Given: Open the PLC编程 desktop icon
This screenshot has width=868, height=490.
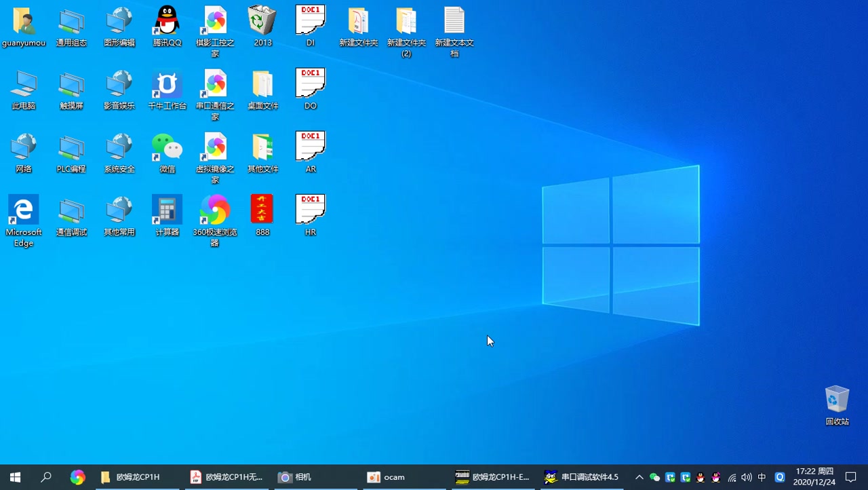Looking at the screenshot, I should 71,153.
